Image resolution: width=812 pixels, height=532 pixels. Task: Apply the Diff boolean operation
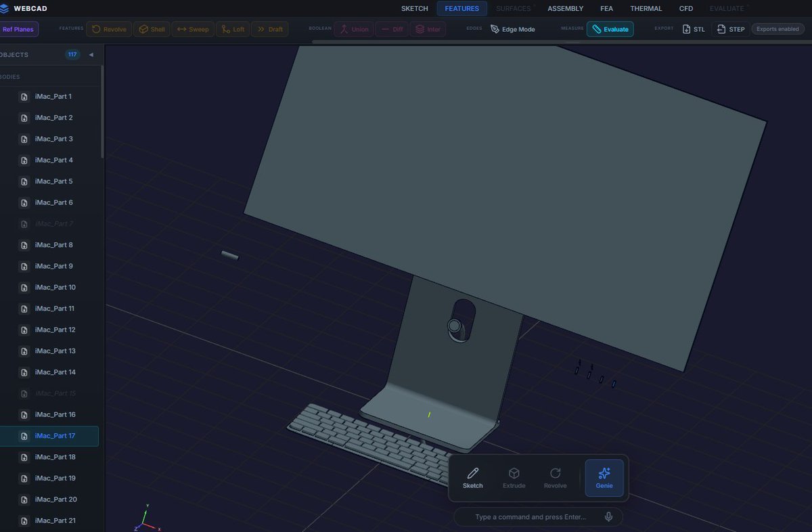pyautogui.click(x=392, y=30)
